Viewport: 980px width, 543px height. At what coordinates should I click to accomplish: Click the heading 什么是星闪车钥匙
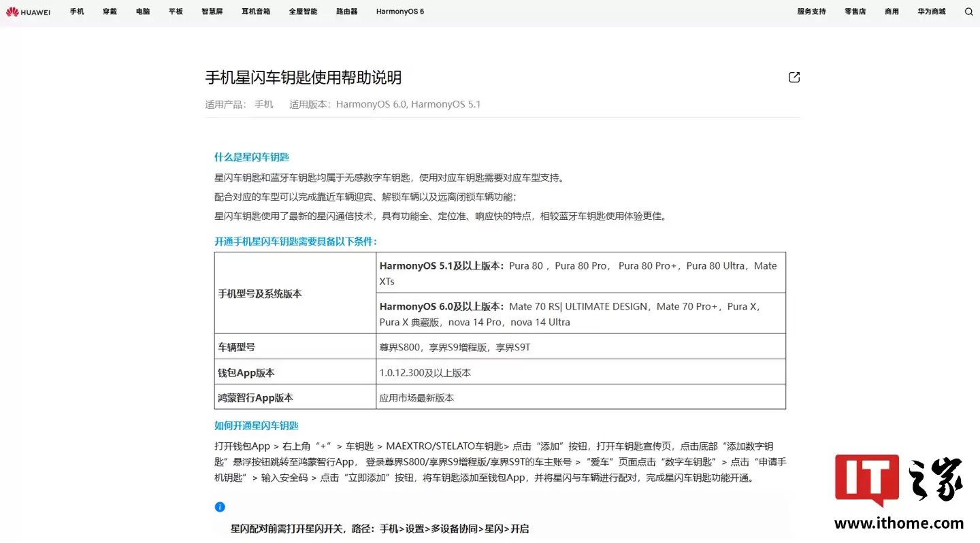(251, 157)
